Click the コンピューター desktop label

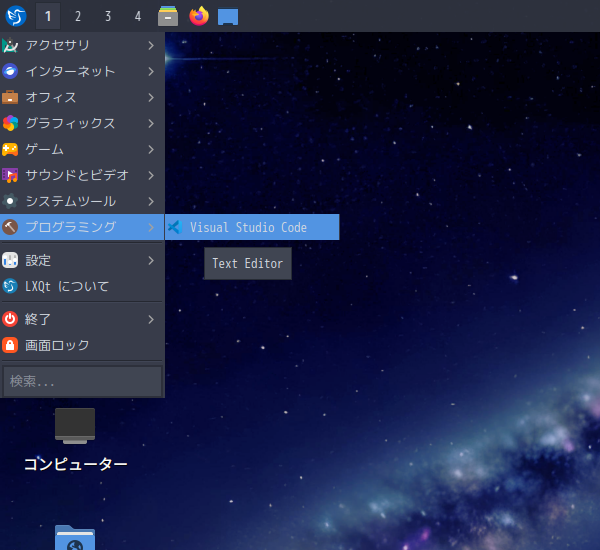[x=75, y=464]
